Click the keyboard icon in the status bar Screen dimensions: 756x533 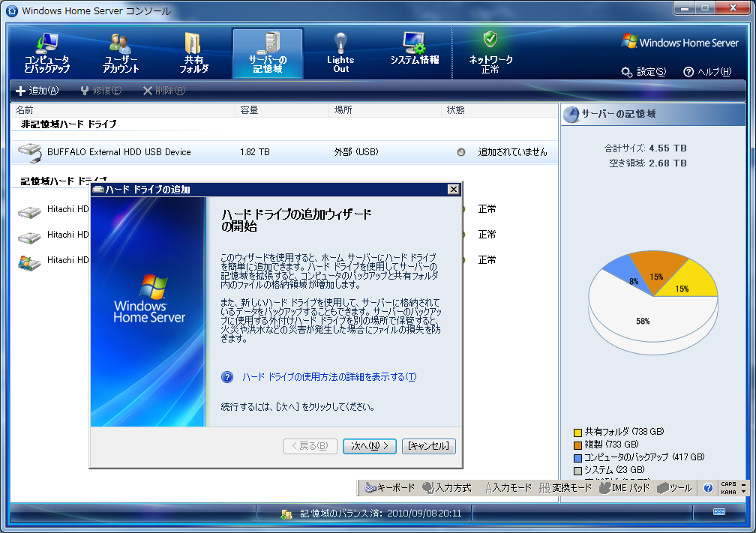pyautogui.click(x=718, y=511)
